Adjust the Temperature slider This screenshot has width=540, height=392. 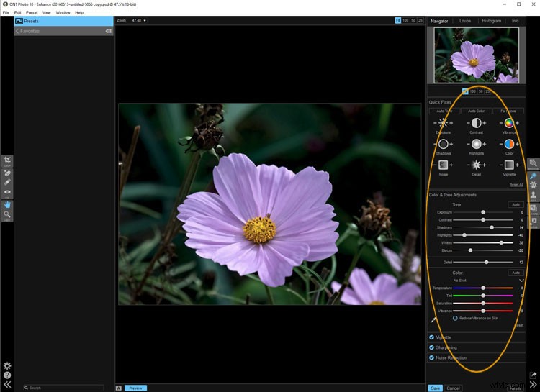[x=483, y=288]
